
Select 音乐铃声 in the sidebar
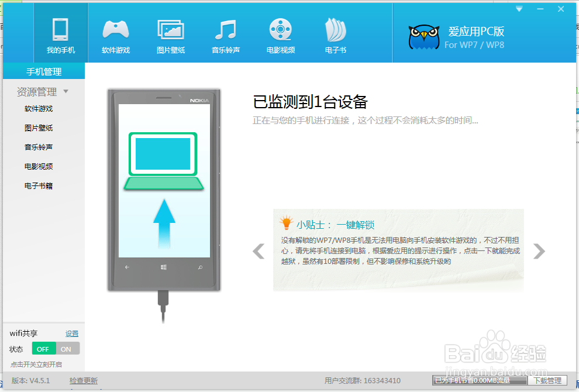pyautogui.click(x=39, y=147)
